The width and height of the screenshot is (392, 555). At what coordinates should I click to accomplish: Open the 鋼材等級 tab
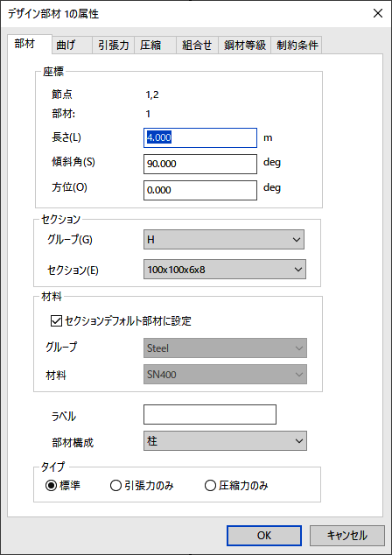(244, 46)
